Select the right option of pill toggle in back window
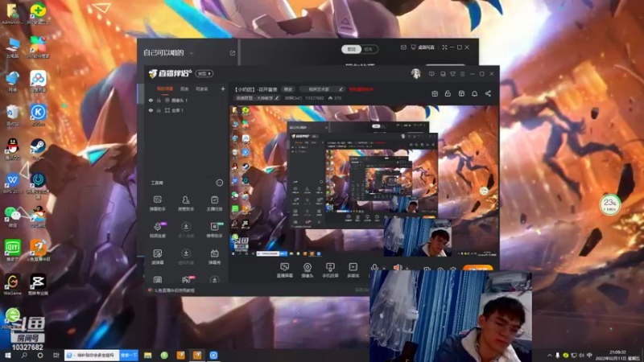644x362 pixels. click(369, 49)
